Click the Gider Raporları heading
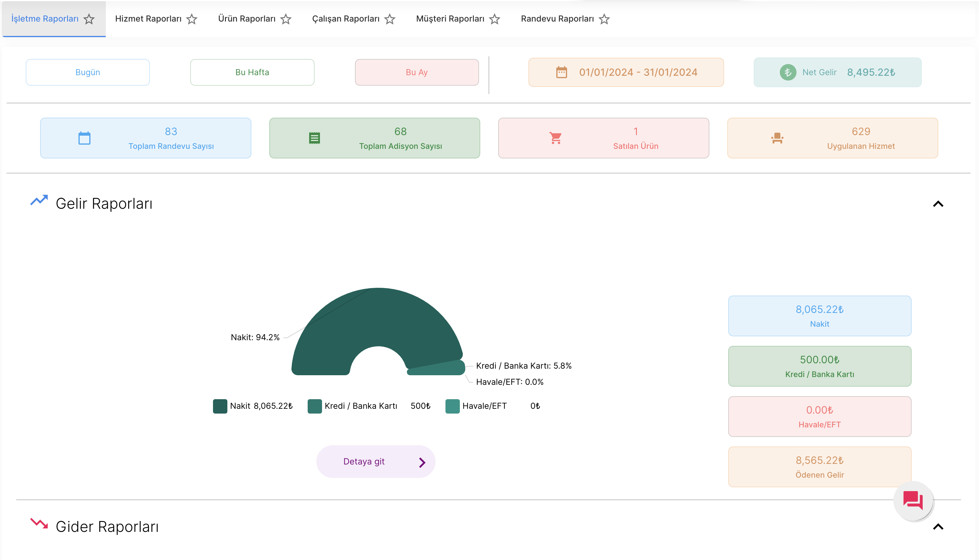The width and height of the screenshot is (979, 560). [107, 526]
